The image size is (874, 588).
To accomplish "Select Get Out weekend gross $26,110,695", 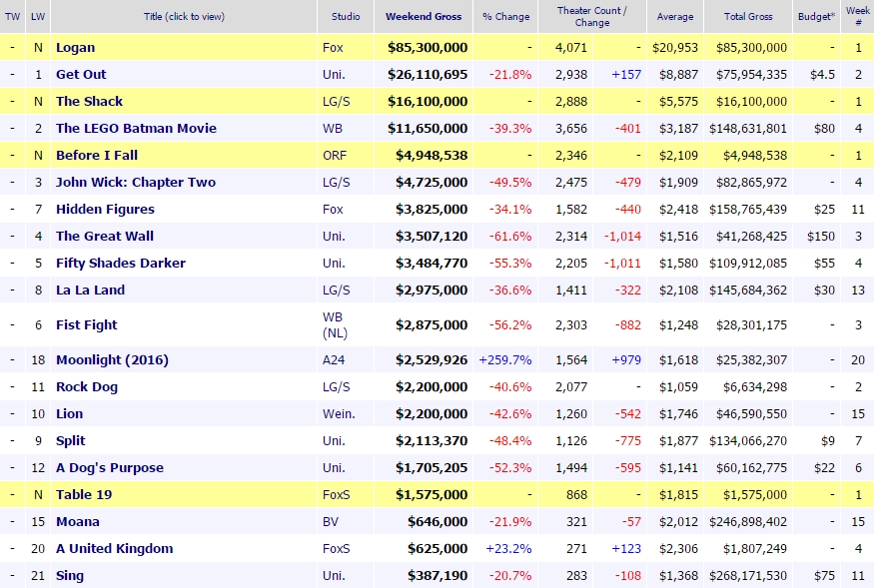I will (x=428, y=74).
